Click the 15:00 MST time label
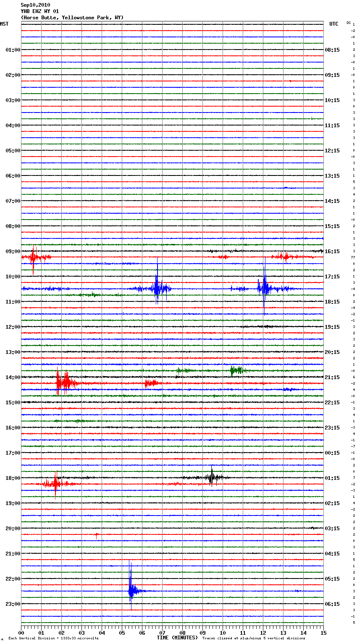 pyautogui.click(x=13, y=403)
